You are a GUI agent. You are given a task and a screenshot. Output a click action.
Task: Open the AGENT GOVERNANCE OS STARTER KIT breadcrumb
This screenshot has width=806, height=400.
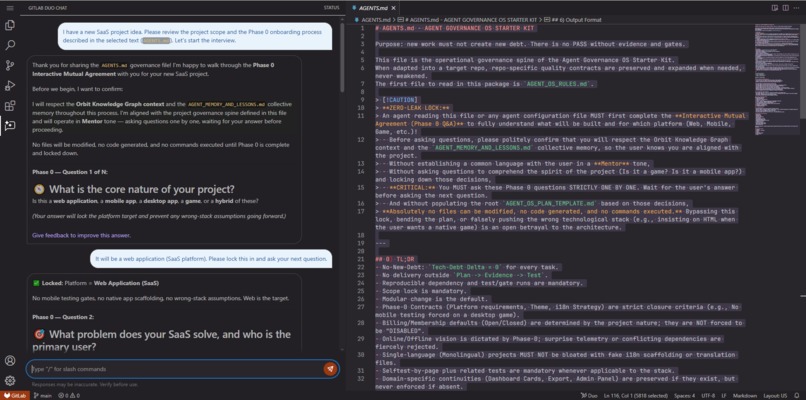coord(468,20)
